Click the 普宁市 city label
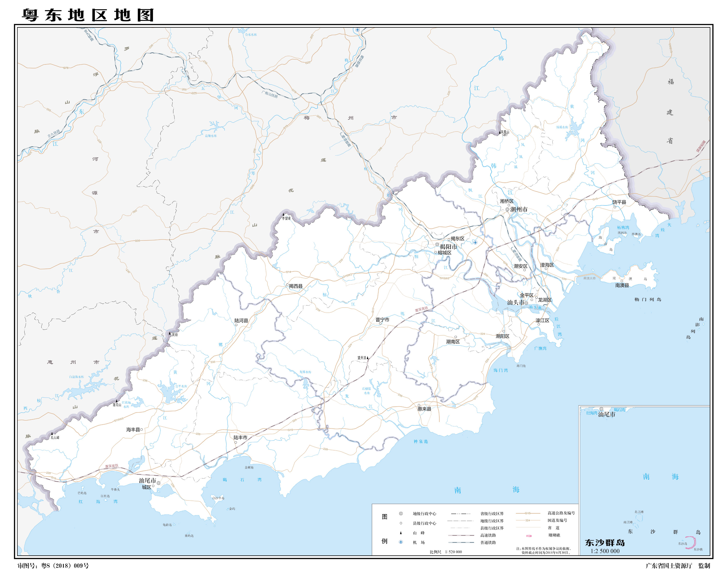728x577 pixels. pyautogui.click(x=382, y=320)
